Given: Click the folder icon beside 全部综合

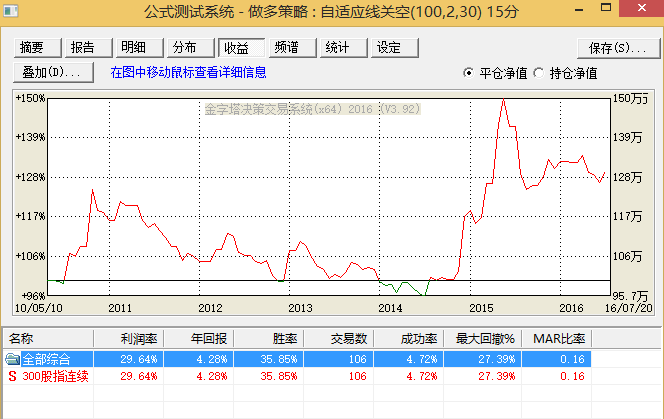Looking at the screenshot, I should (x=12, y=359).
